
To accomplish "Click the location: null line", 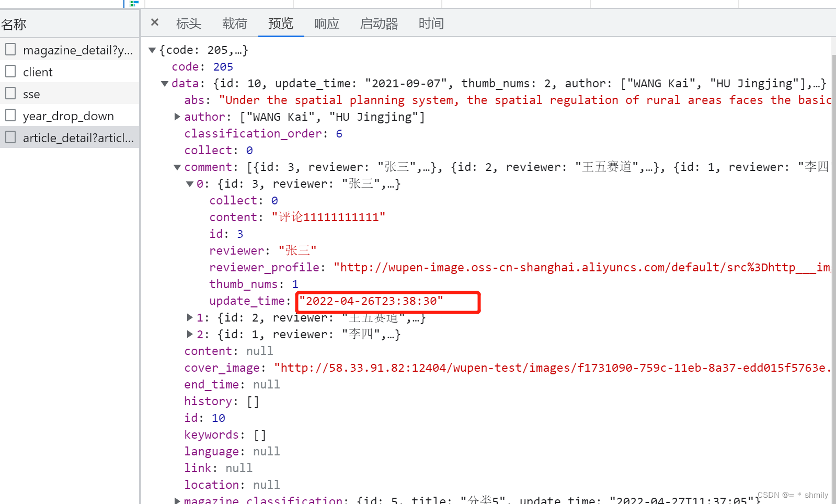I will (232, 485).
